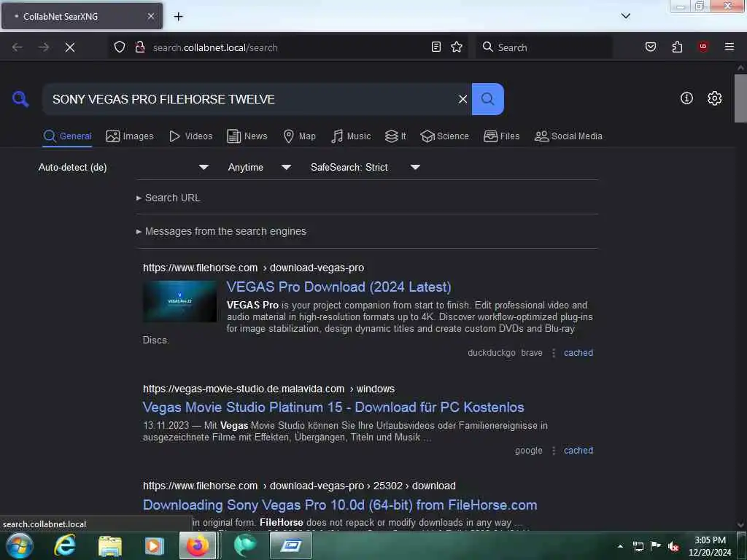Click the scrollbar down arrow
747x560 pixels.
(740, 525)
